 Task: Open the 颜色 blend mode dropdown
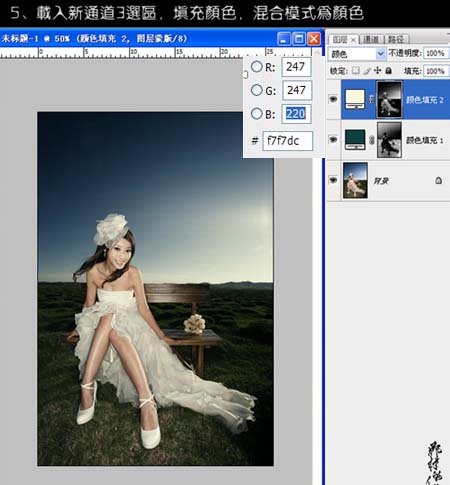pos(356,54)
